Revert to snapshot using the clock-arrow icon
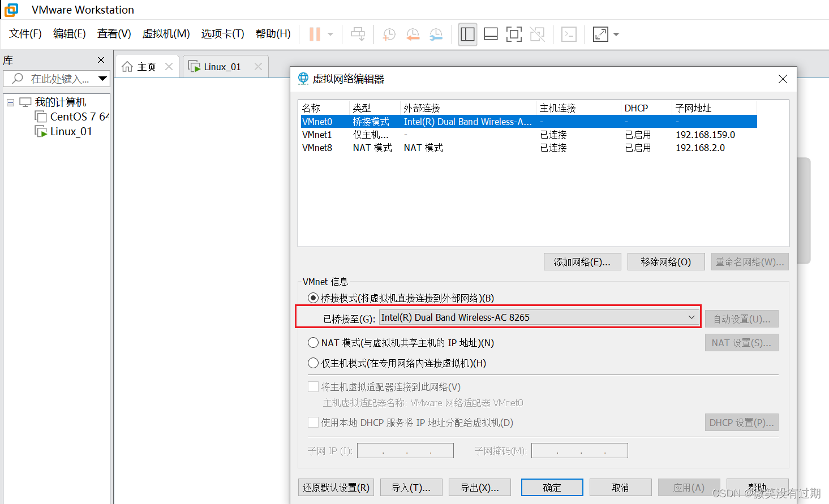 pyautogui.click(x=413, y=35)
